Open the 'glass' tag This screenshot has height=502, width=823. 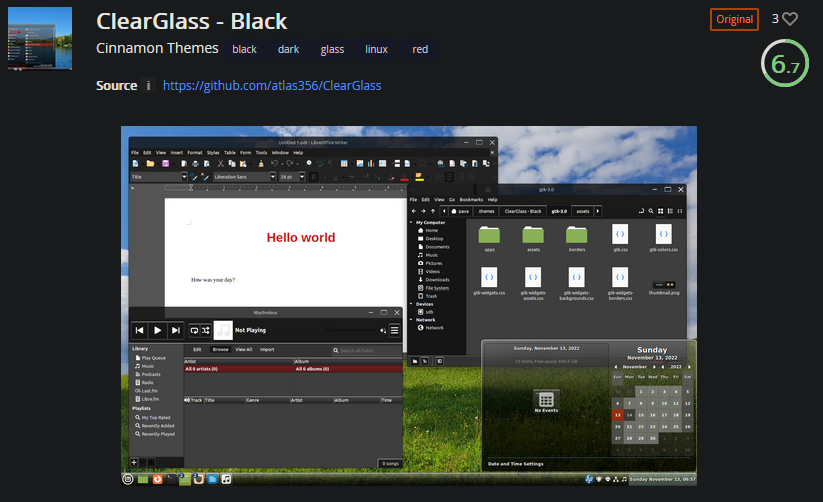pos(332,49)
